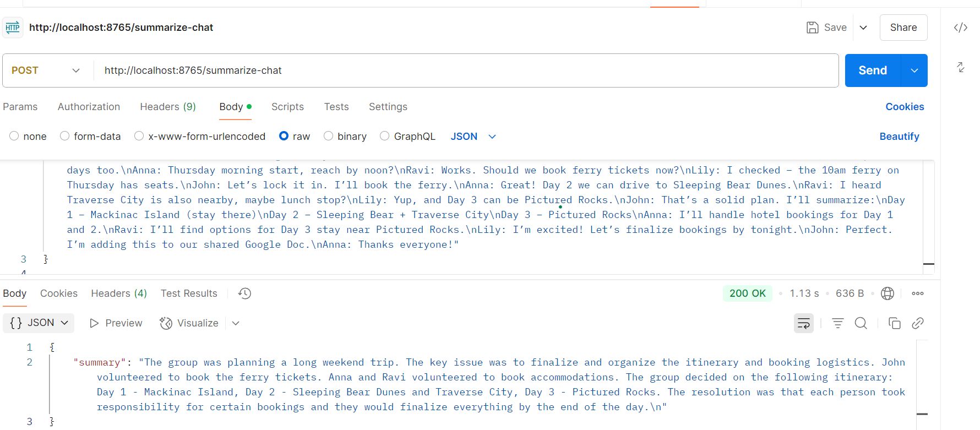Search within the response body

(x=861, y=323)
